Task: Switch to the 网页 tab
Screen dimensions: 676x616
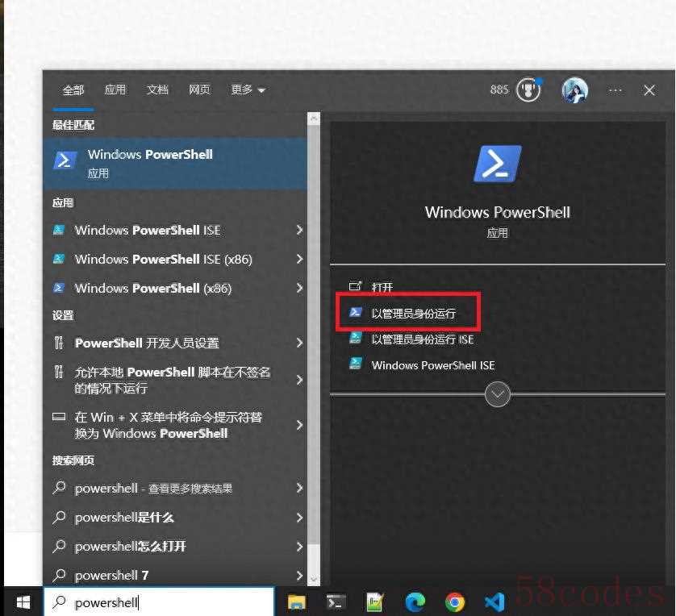Action: pos(199,89)
